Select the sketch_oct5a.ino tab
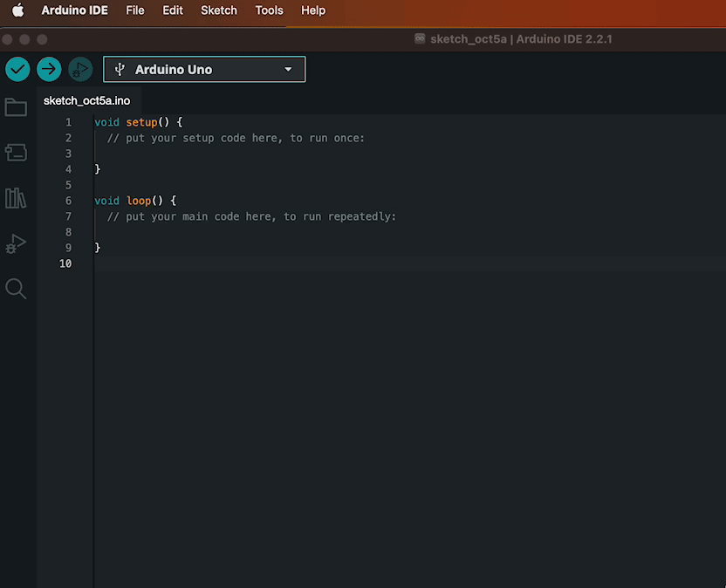Viewport: 726px width, 588px height. pos(87,100)
